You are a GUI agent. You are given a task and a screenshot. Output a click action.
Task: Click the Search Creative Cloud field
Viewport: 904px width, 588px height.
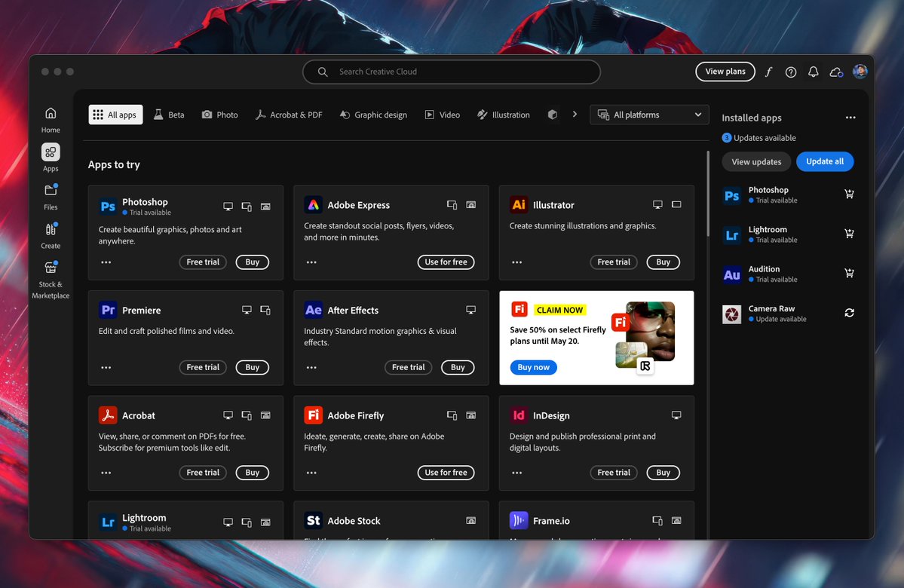pos(452,72)
